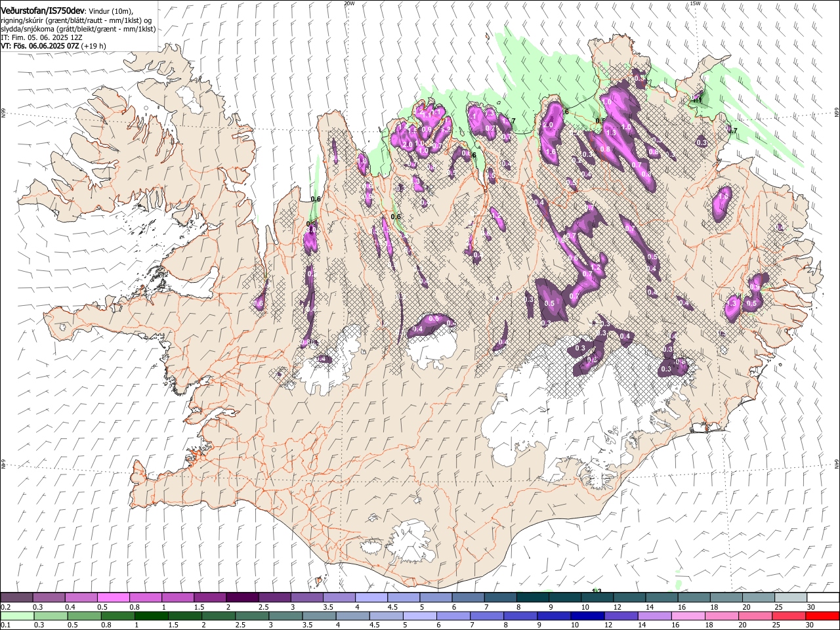This screenshot has height=630, width=840.
Task: Select top legend swatch between 12 and 14
Action: click(629, 598)
